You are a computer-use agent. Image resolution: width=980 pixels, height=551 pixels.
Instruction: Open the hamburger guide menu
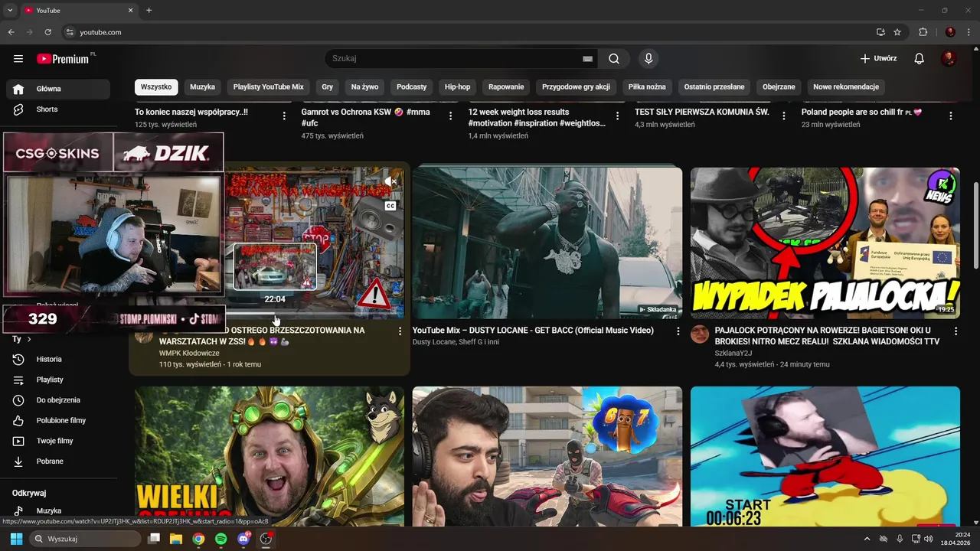point(18,59)
